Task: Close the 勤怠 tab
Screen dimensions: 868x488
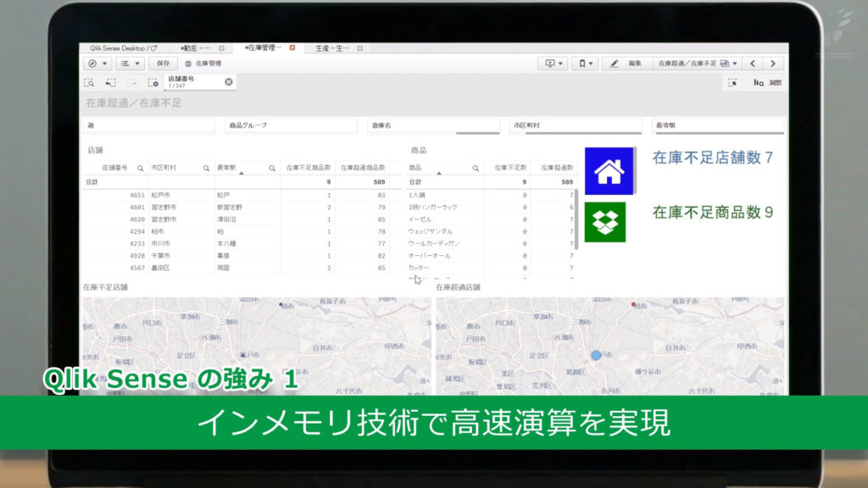Action: pyautogui.click(x=221, y=48)
